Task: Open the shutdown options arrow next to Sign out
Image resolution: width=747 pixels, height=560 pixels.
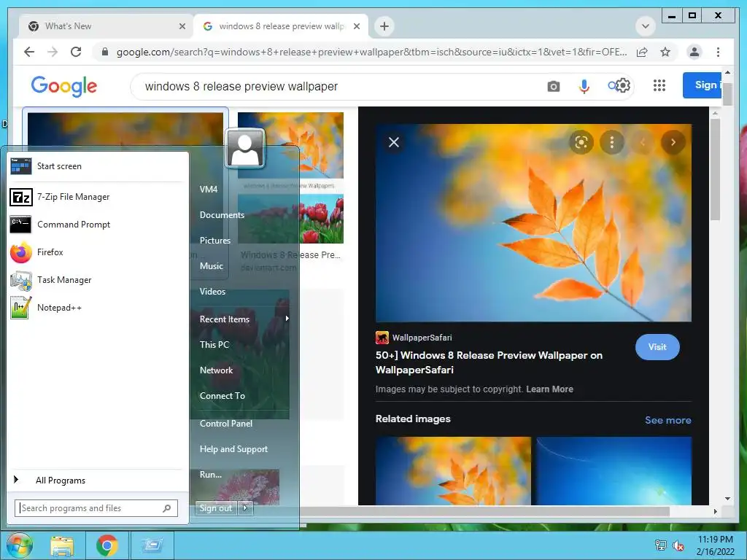Action: point(246,508)
